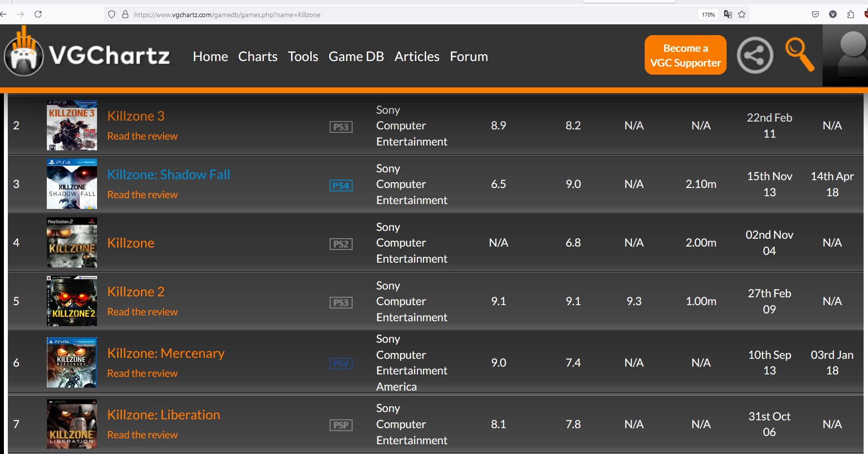Click the Killzone Liberation box art

tap(72, 424)
